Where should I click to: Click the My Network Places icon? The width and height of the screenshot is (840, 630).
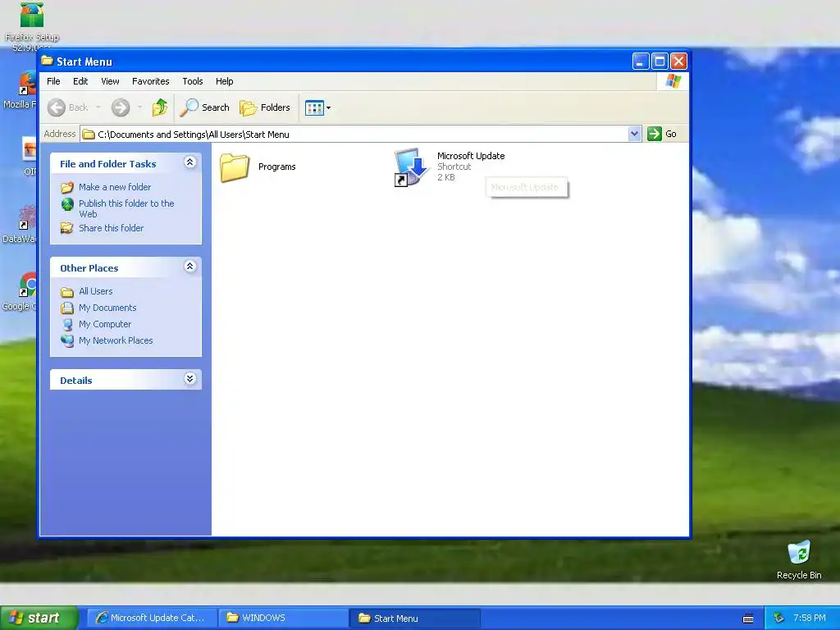click(67, 340)
